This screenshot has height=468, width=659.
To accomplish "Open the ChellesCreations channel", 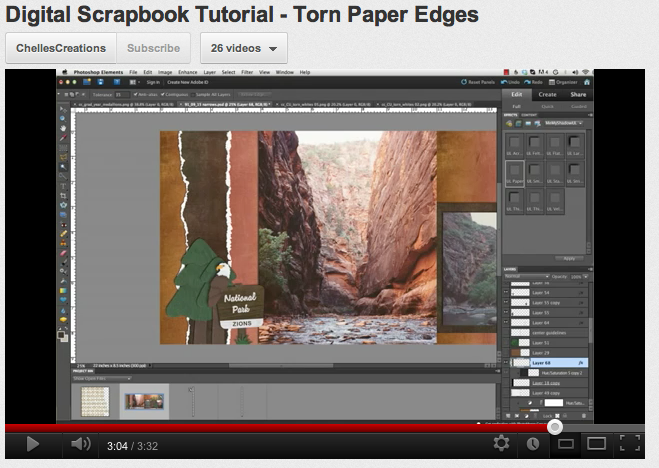I will 61,48.
